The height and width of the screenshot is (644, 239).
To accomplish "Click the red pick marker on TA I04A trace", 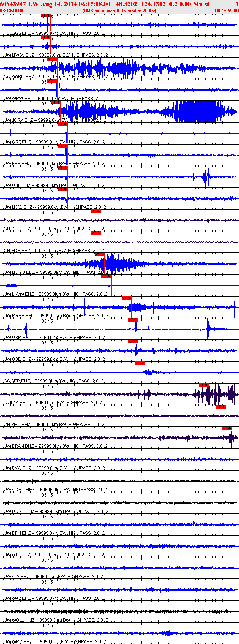I will pos(204,385).
